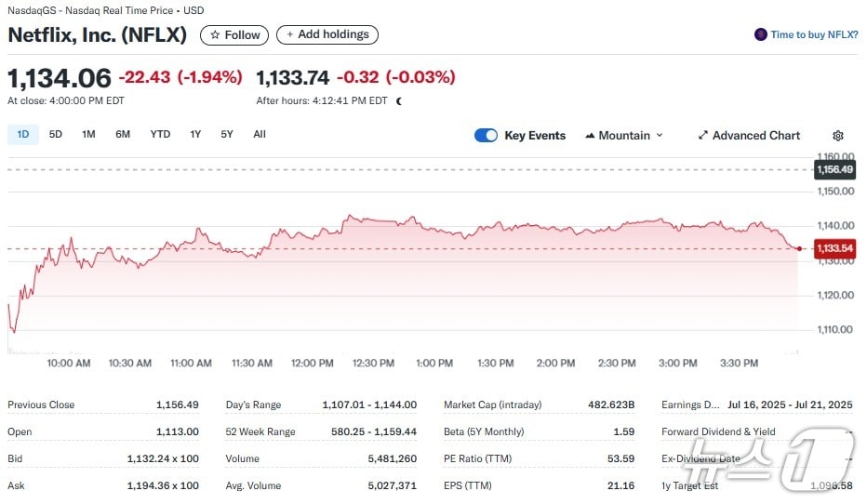Click the 1,133.54 current price marker
Screen dimensions: 867x504
[834, 248]
